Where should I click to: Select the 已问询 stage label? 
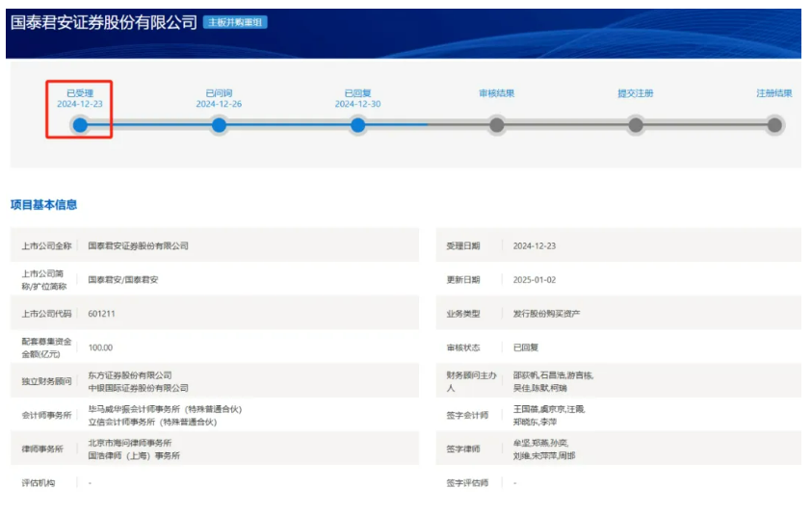pyautogui.click(x=219, y=93)
